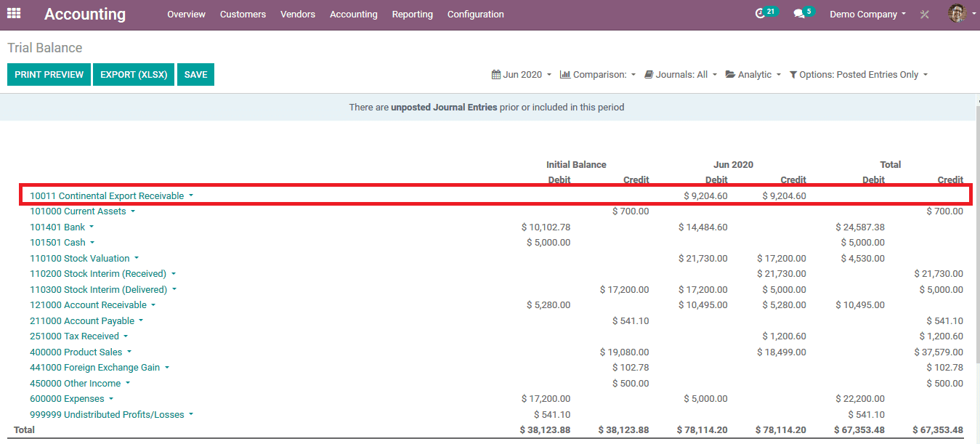This screenshot has height=444, width=980.
Task: Click Stock Valuation total $ 4,530.00
Action: click(x=862, y=259)
